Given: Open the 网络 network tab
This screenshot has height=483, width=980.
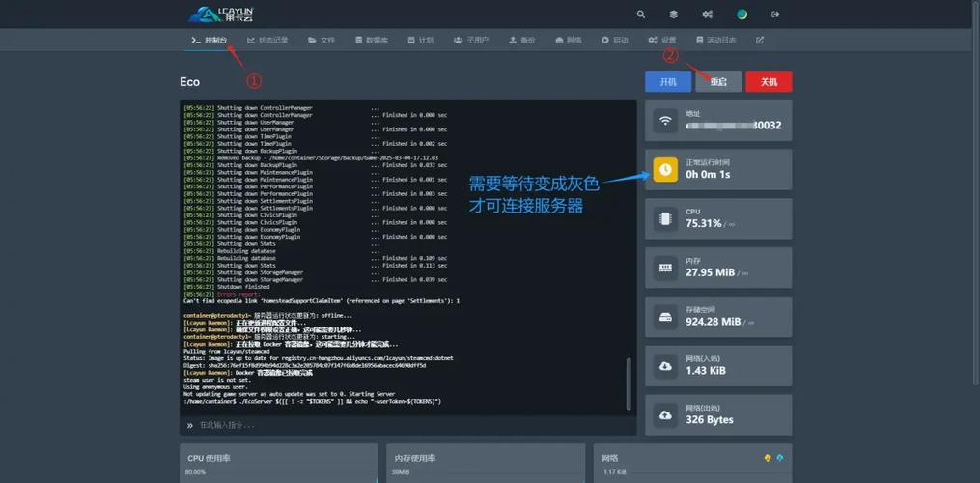Looking at the screenshot, I should [568, 40].
